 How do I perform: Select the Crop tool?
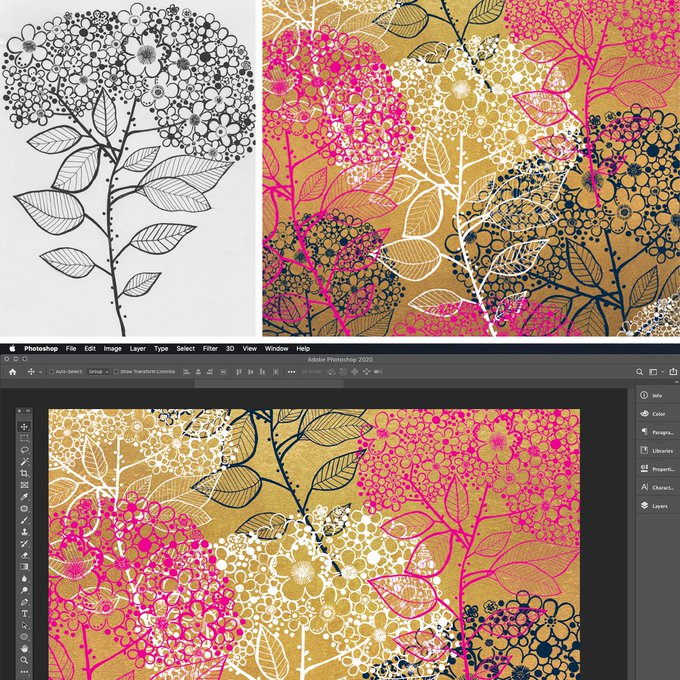click(24, 474)
